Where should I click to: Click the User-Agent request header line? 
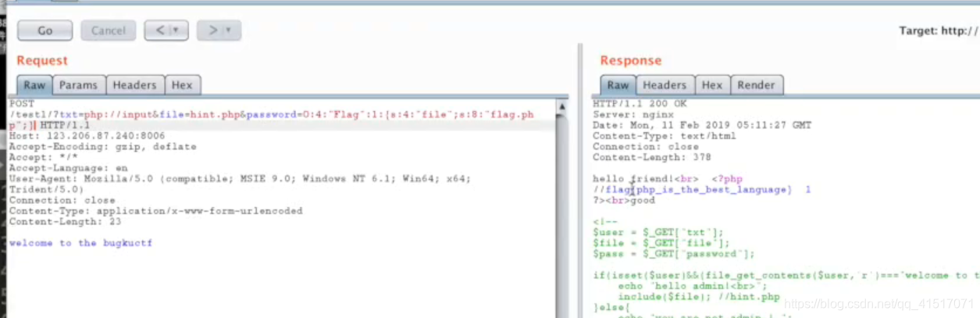pos(241,184)
